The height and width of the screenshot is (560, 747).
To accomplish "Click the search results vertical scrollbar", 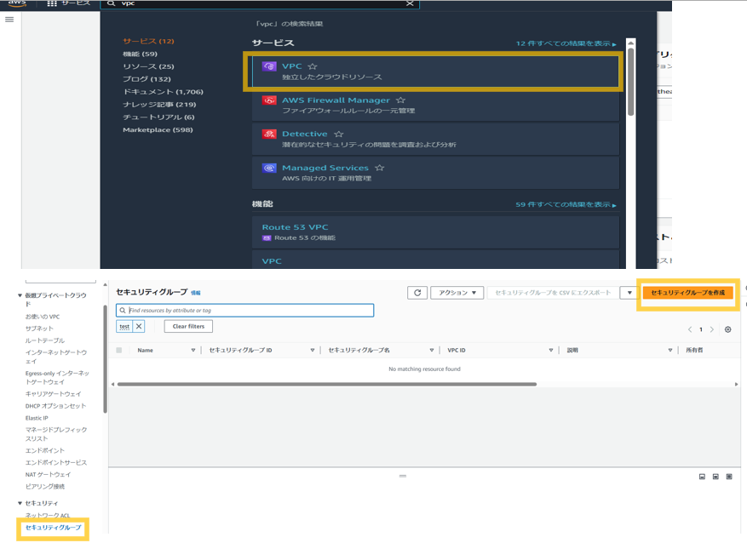I will [631, 81].
